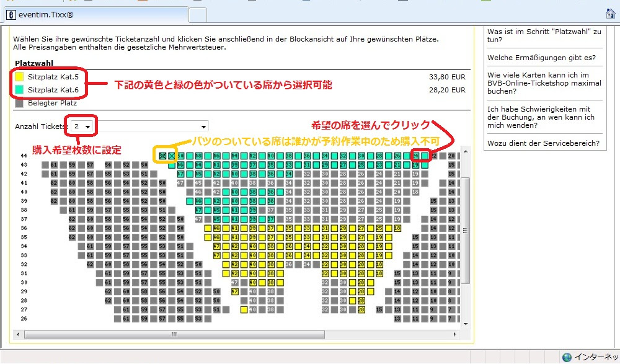The height and width of the screenshot is (364, 620).
Task: Select green seat 47 in row 42
Action: tap(180, 174)
